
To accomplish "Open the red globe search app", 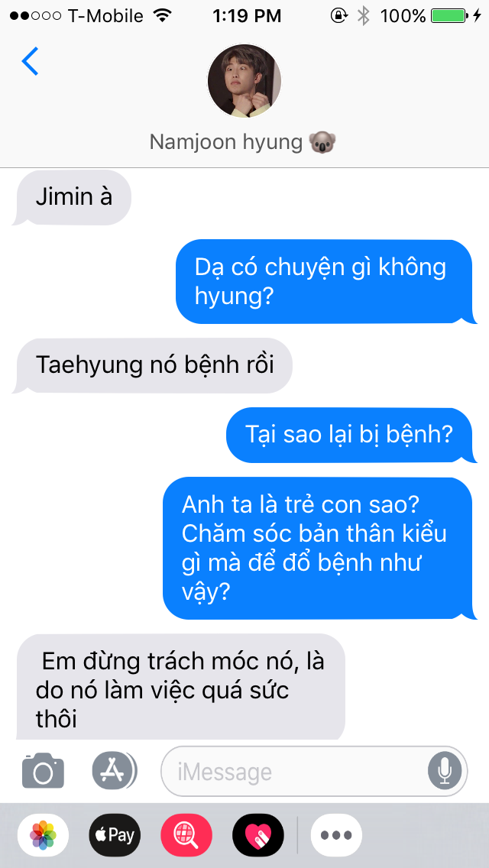I will point(186,835).
